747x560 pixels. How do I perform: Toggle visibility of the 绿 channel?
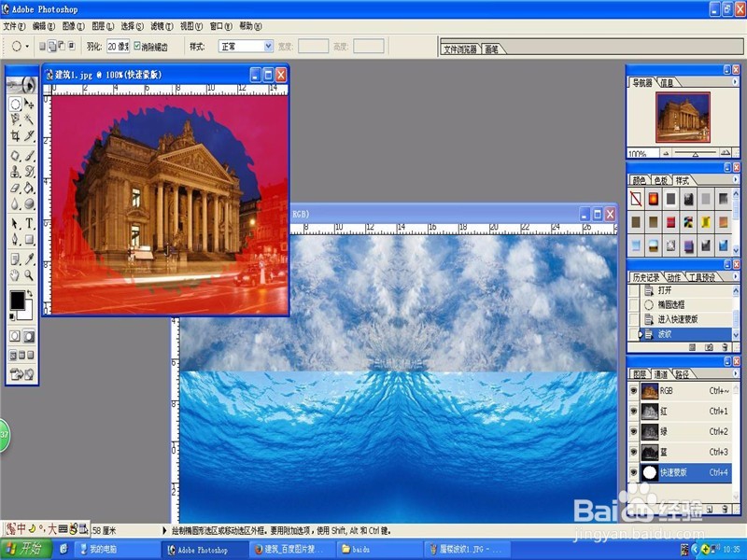(x=633, y=432)
